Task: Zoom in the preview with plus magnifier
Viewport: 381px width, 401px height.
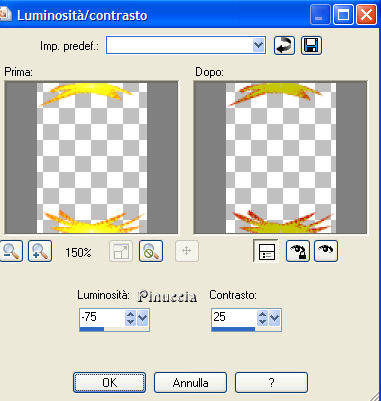Action: pyautogui.click(x=40, y=251)
